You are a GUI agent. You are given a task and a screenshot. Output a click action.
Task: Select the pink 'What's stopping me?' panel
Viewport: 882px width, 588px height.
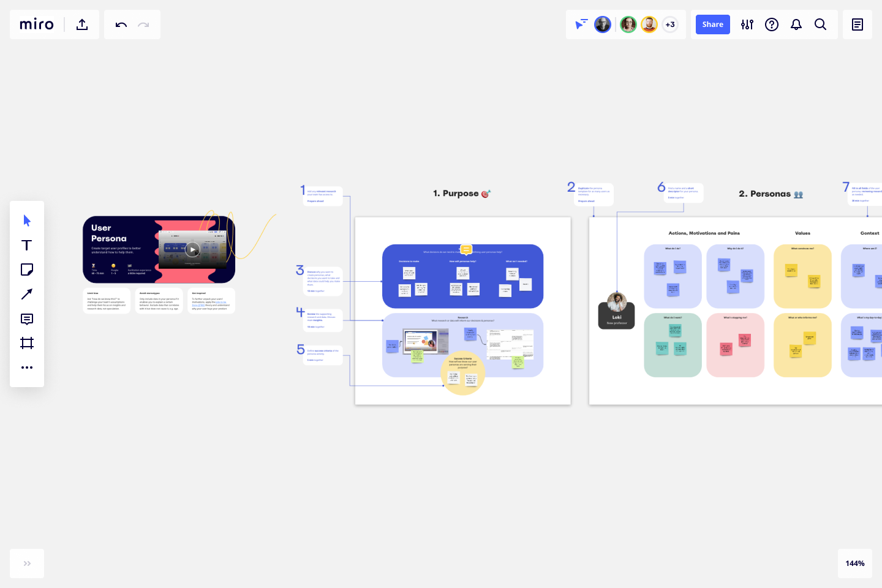click(735, 345)
